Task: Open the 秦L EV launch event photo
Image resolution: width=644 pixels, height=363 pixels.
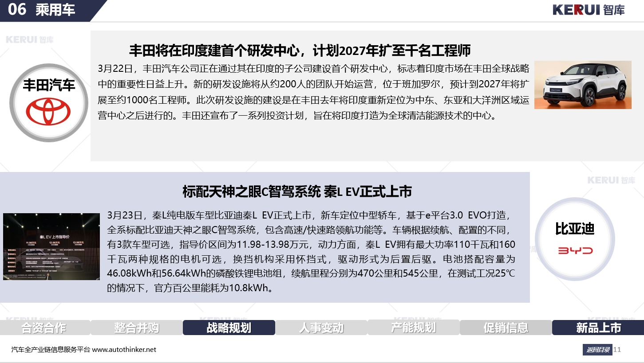Action: pyautogui.click(x=51, y=246)
